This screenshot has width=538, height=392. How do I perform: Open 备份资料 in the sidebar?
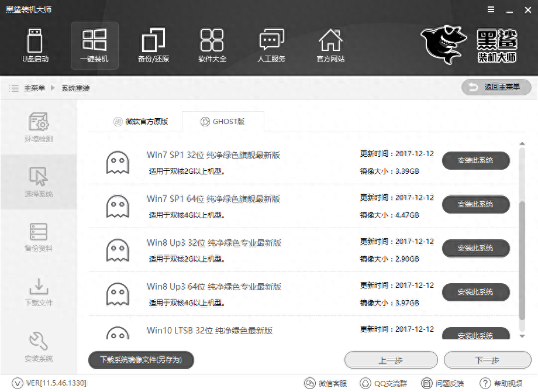38,238
